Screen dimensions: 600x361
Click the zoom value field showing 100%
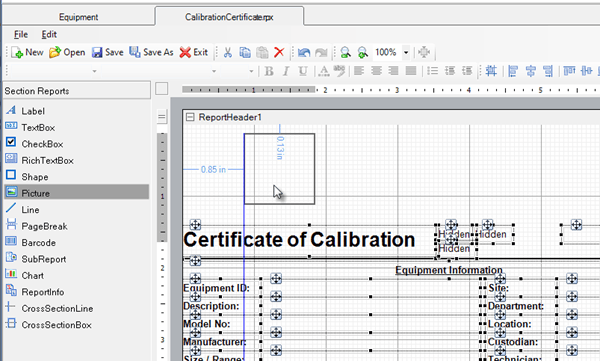[x=386, y=52]
